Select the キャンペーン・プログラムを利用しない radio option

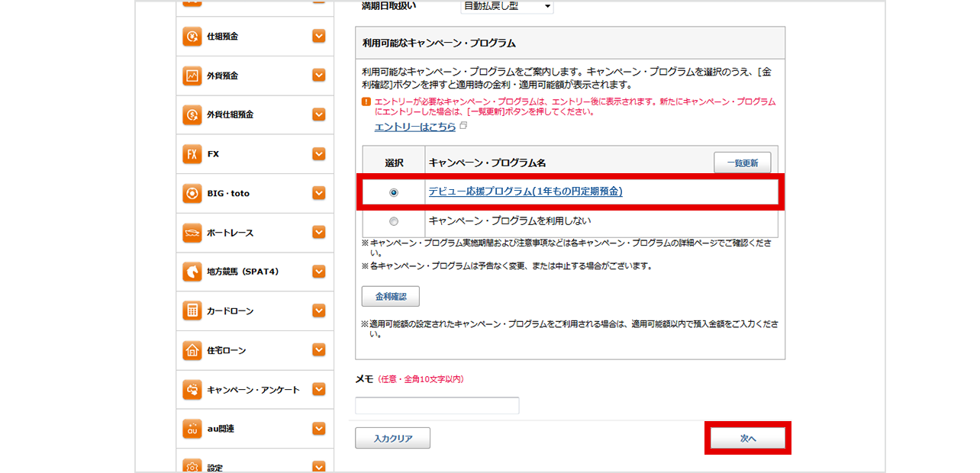pyautogui.click(x=394, y=221)
